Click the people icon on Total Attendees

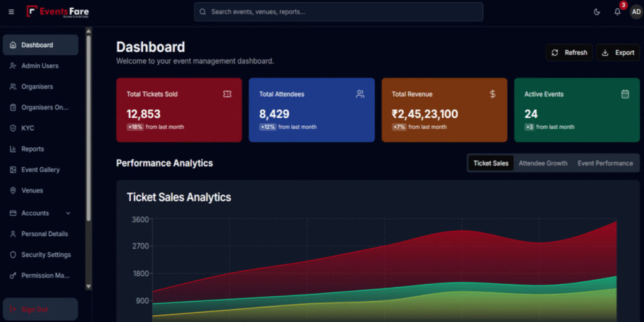[x=360, y=94]
